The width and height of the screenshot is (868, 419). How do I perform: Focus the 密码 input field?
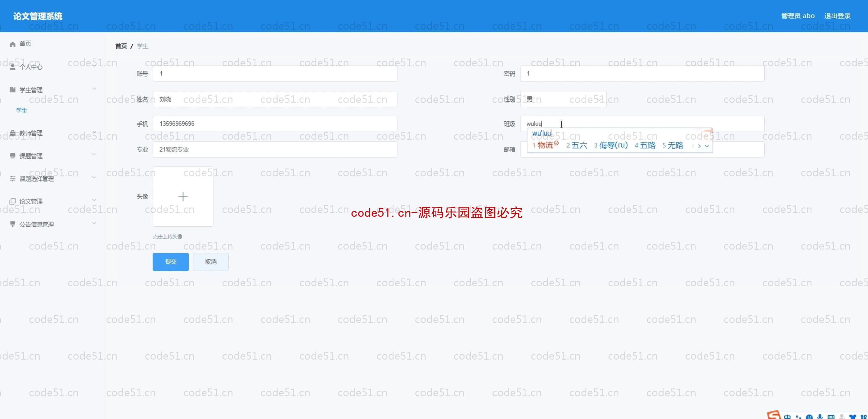pos(642,74)
